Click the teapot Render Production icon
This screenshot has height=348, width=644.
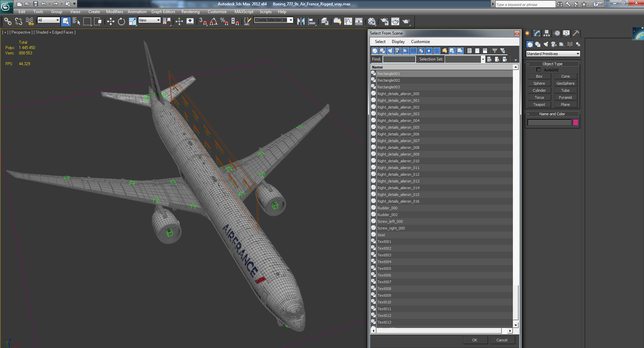[406, 21]
